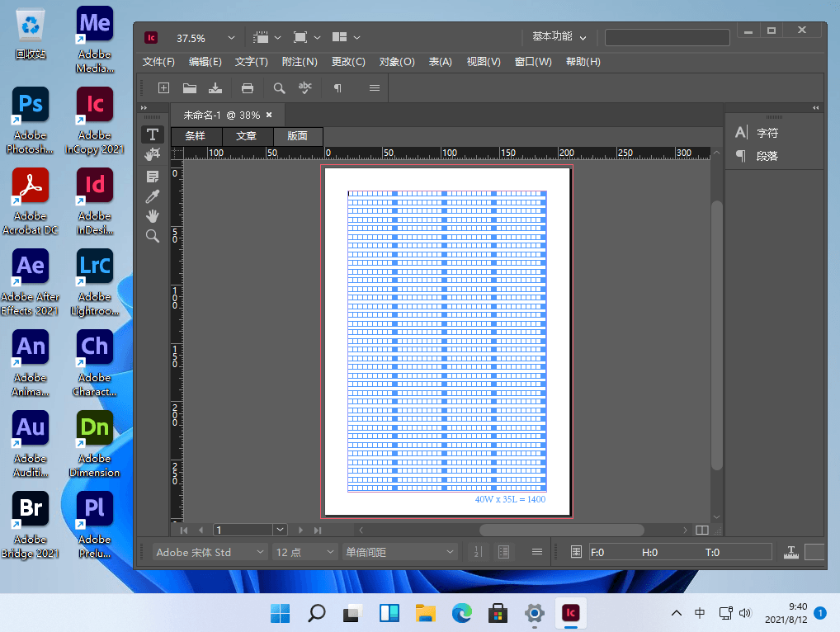Go to last page arrow
Image resolution: width=840 pixels, height=632 pixels.
[x=318, y=530]
